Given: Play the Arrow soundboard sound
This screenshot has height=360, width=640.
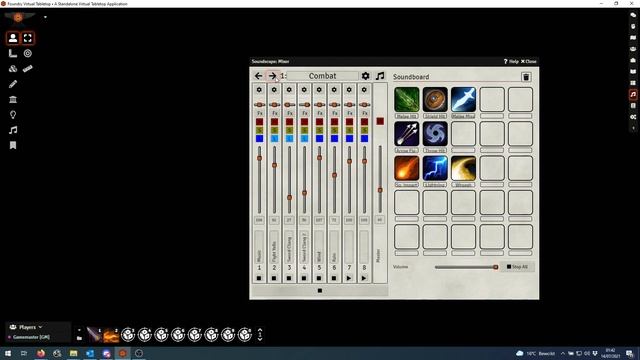Looking at the screenshot, I should click(407, 134).
